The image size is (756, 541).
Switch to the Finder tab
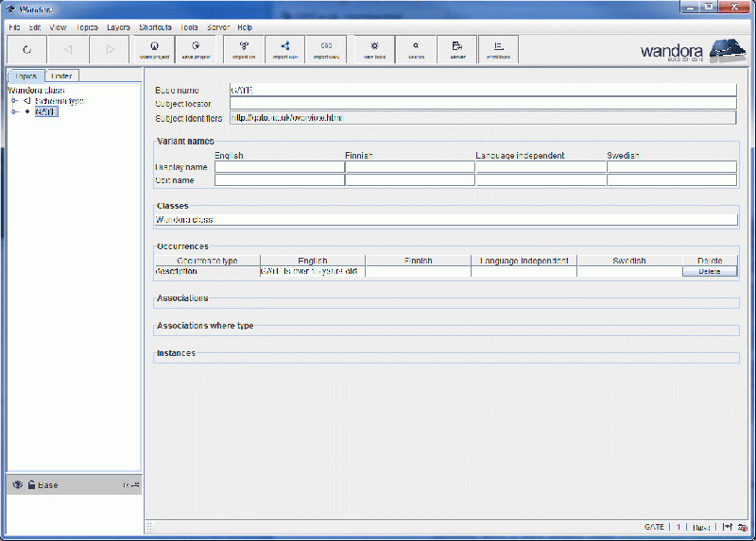[x=61, y=76]
